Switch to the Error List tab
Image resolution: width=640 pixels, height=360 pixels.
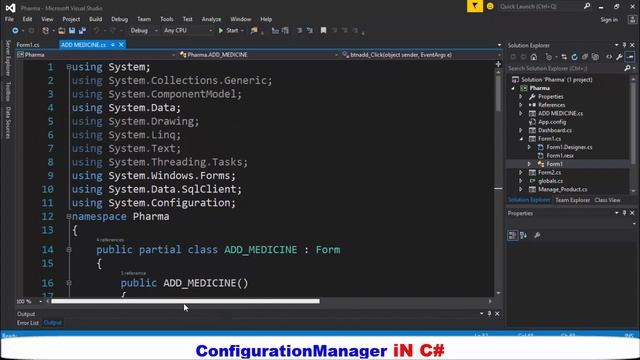[28, 323]
